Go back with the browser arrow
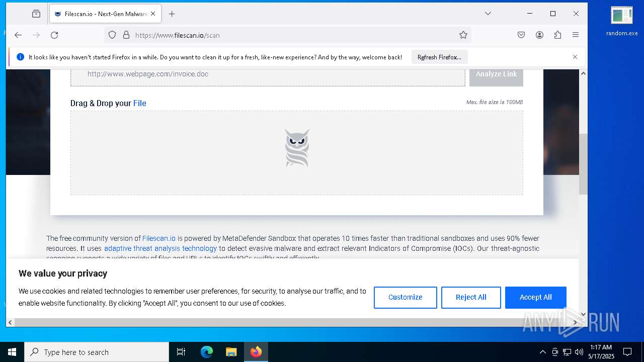 tap(18, 35)
